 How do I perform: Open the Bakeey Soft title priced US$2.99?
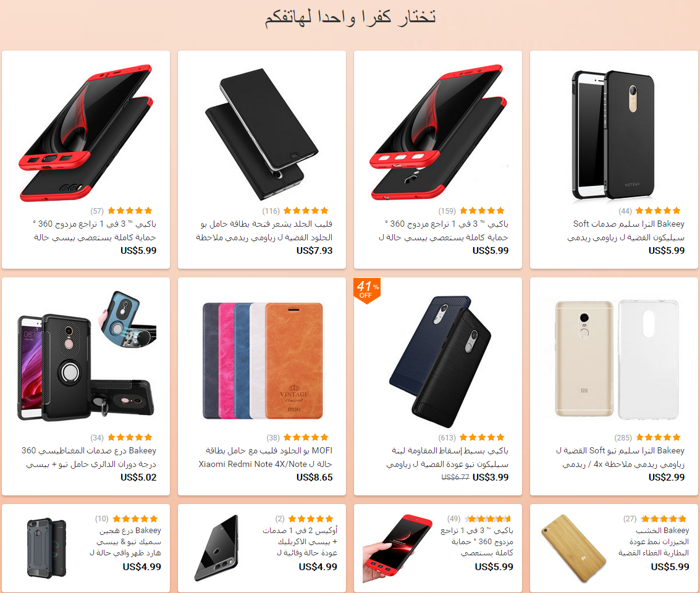[620, 457]
